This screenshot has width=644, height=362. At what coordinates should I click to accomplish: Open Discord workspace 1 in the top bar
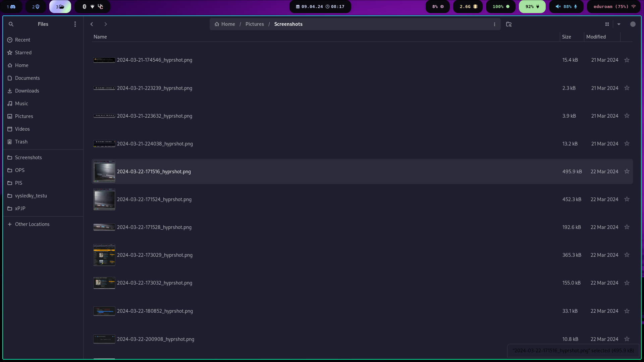pyautogui.click(x=11, y=7)
